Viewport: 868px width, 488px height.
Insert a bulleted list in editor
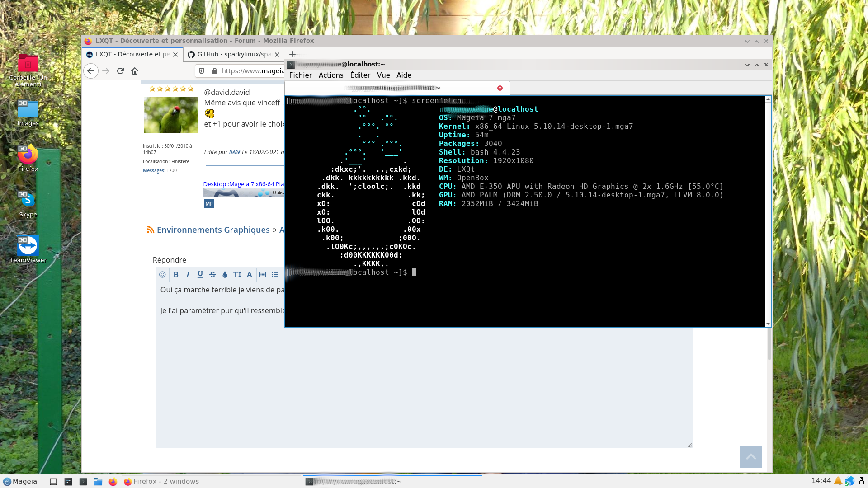pyautogui.click(x=275, y=275)
